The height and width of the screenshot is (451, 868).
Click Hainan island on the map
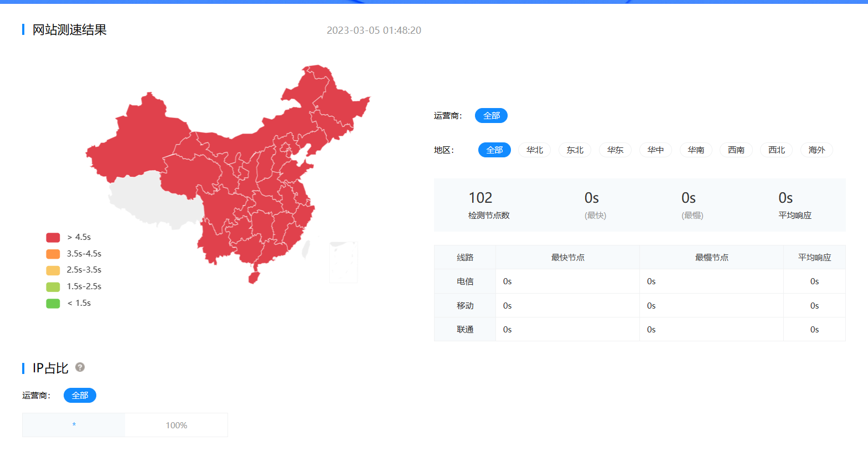click(254, 277)
